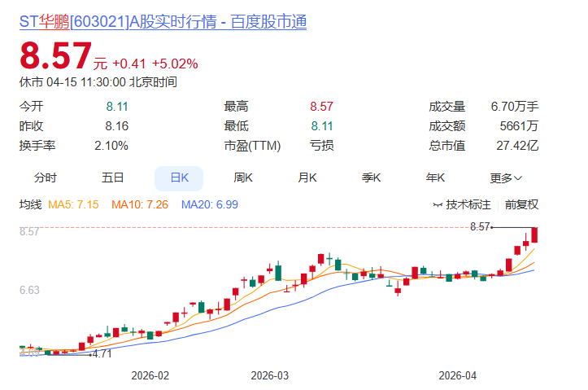Open the 前复权 price adjustment selector

pos(521,205)
